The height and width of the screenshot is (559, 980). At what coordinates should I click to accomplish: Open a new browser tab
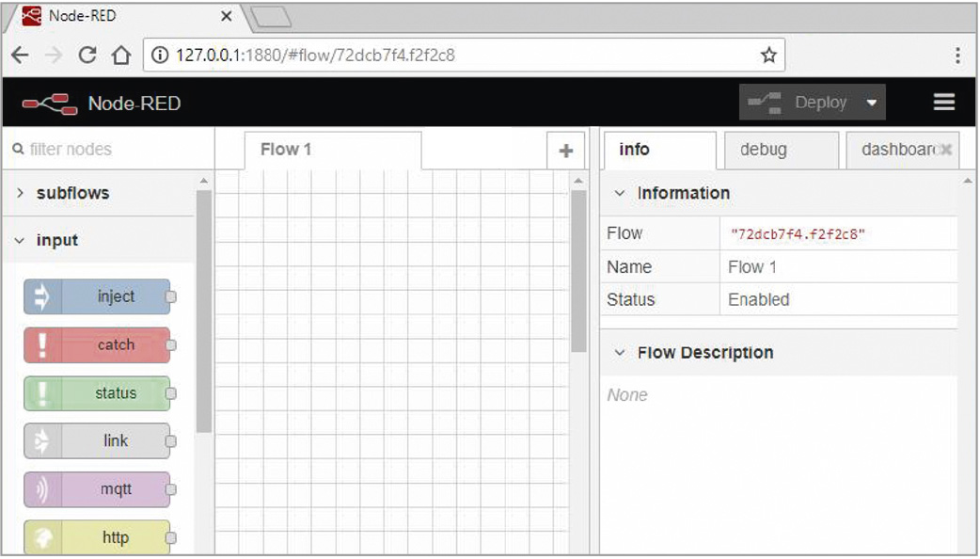270,17
